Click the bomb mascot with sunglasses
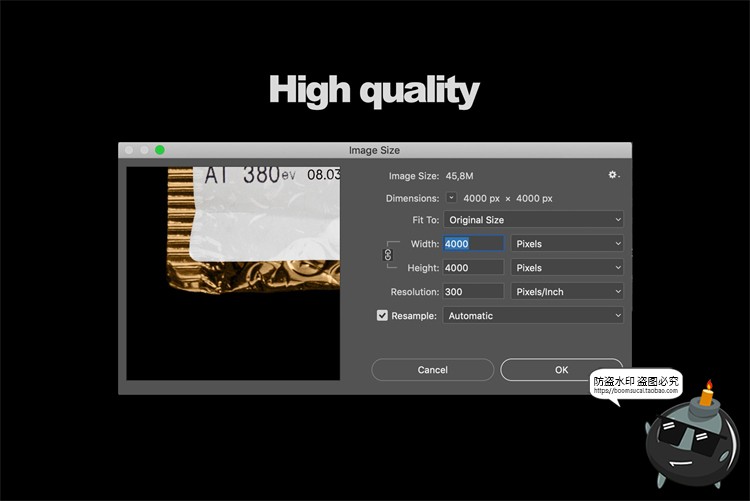750x501 pixels. [692, 449]
